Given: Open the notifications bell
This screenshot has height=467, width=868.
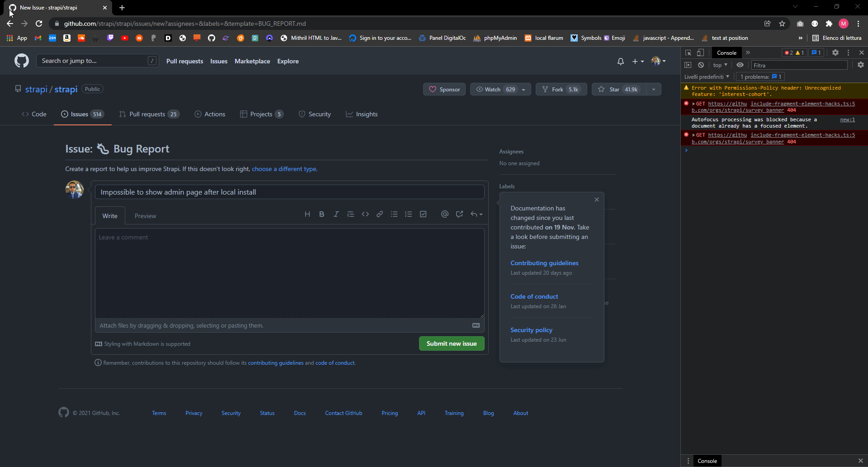Looking at the screenshot, I should [621, 61].
